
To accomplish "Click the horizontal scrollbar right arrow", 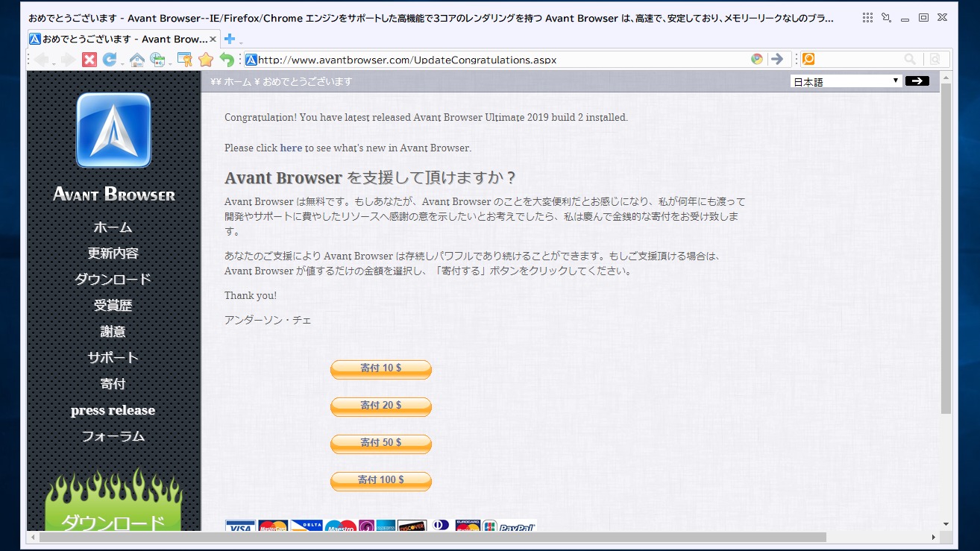I will point(934,537).
